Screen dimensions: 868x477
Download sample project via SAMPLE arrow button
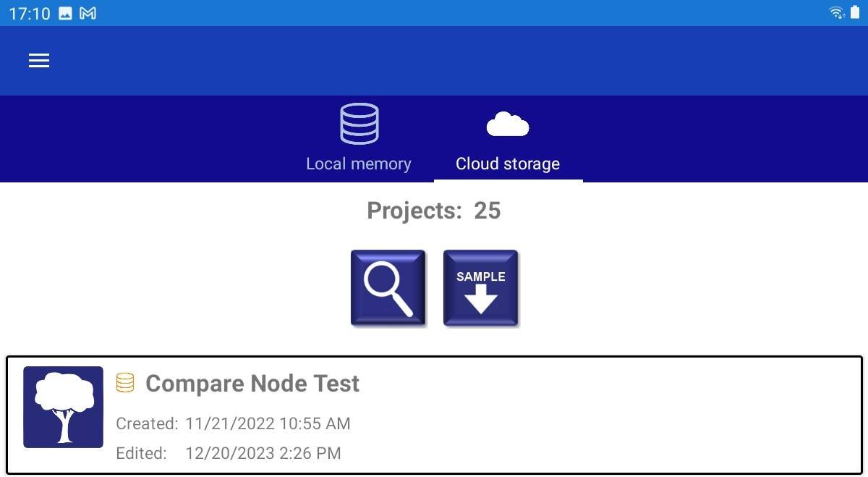tap(481, 288)
